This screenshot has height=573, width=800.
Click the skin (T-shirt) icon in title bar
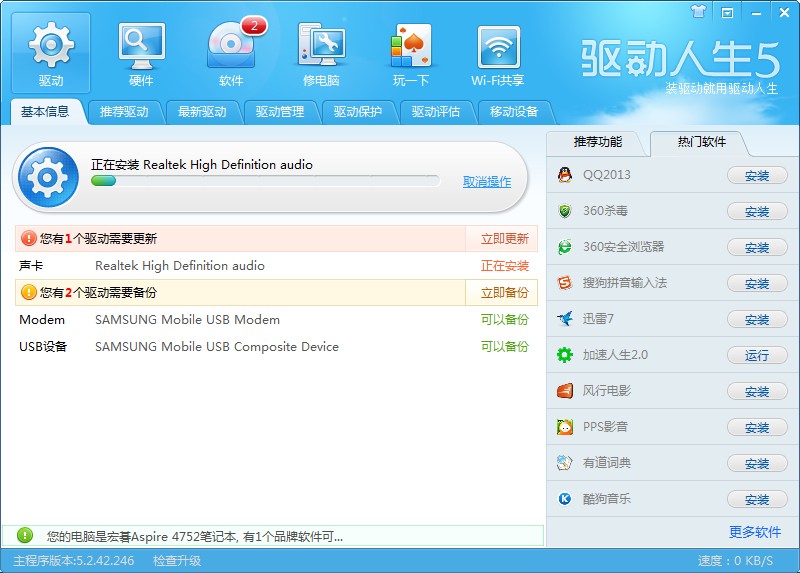pos(698,12)
